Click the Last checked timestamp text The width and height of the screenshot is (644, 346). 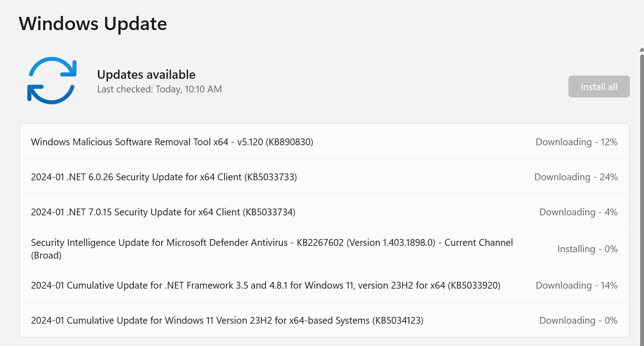pyautogui.click(x=159, y=89)
